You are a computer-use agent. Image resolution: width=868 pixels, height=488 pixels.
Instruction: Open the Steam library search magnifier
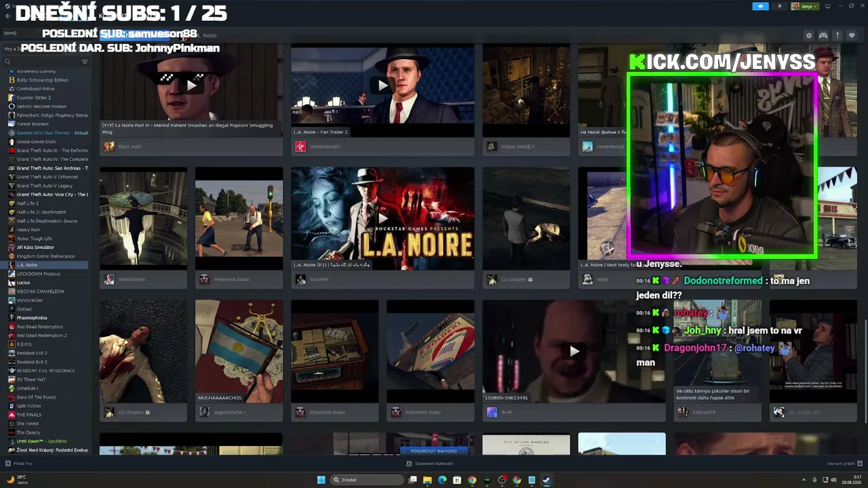click(x=7, y=62)
